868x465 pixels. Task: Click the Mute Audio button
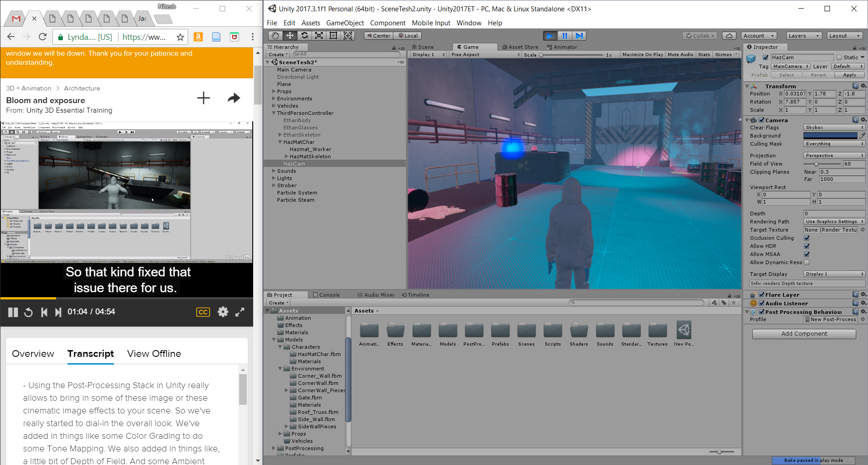680,55
